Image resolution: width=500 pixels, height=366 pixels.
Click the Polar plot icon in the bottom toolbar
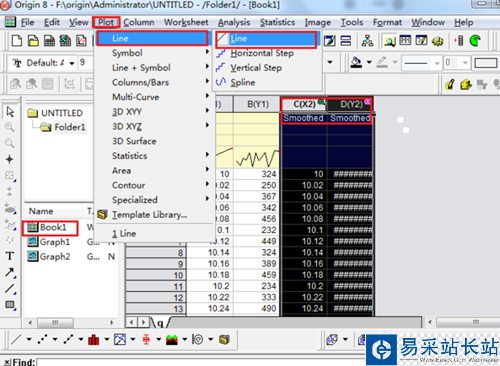198,340
